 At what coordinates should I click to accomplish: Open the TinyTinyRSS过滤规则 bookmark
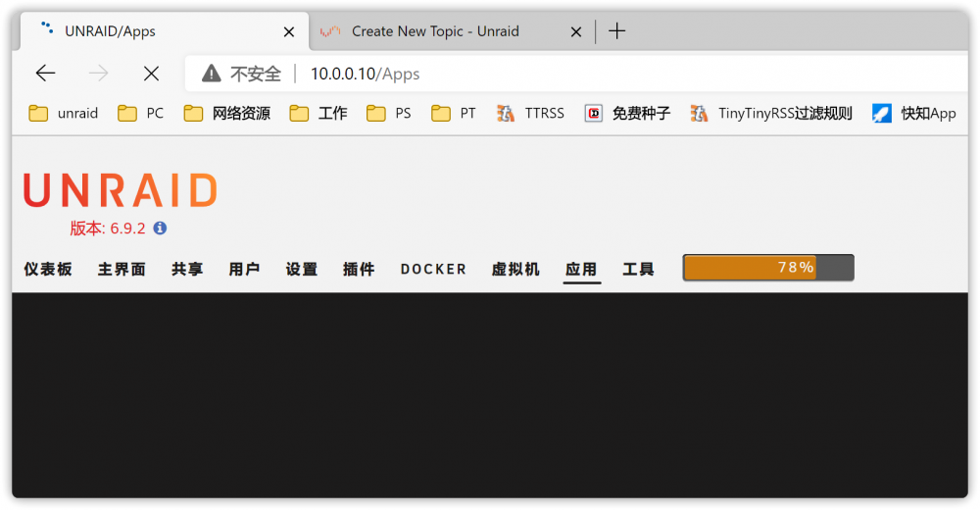tap(771, 113)
